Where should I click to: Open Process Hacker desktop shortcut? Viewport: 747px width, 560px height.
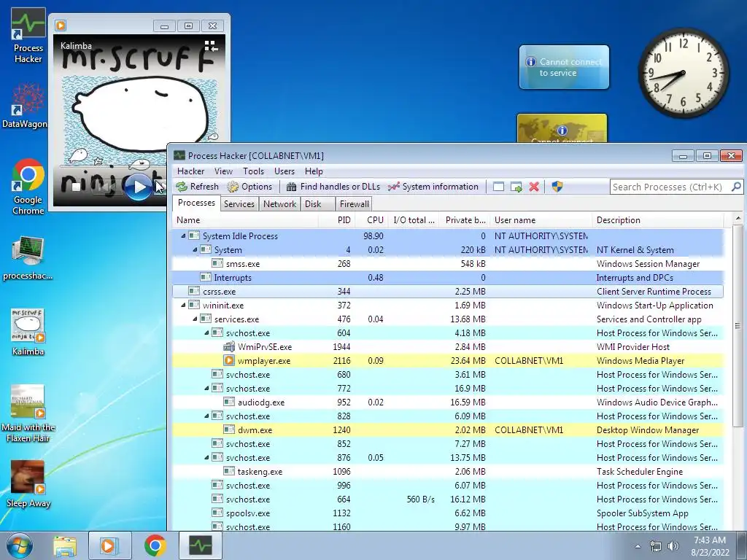click(x=28, y=36)
